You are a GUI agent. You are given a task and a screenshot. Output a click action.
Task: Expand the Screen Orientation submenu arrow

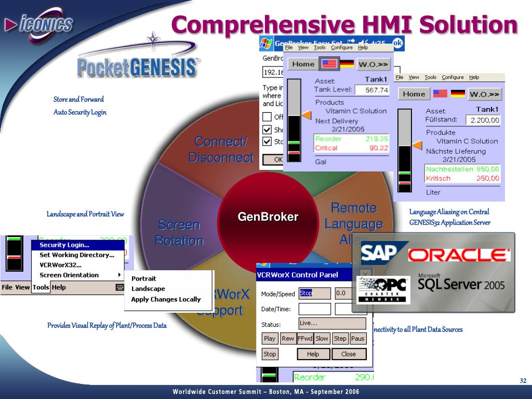click(x=119, y=275)
